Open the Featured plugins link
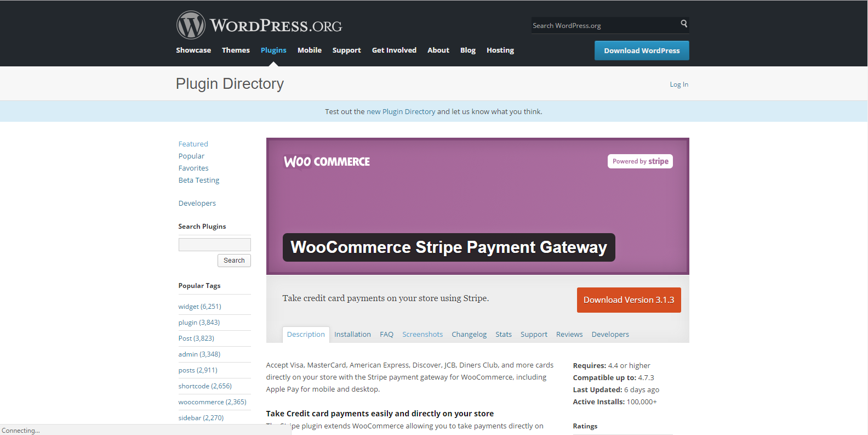This screenshot has width=868, height=435. [193, 144]
